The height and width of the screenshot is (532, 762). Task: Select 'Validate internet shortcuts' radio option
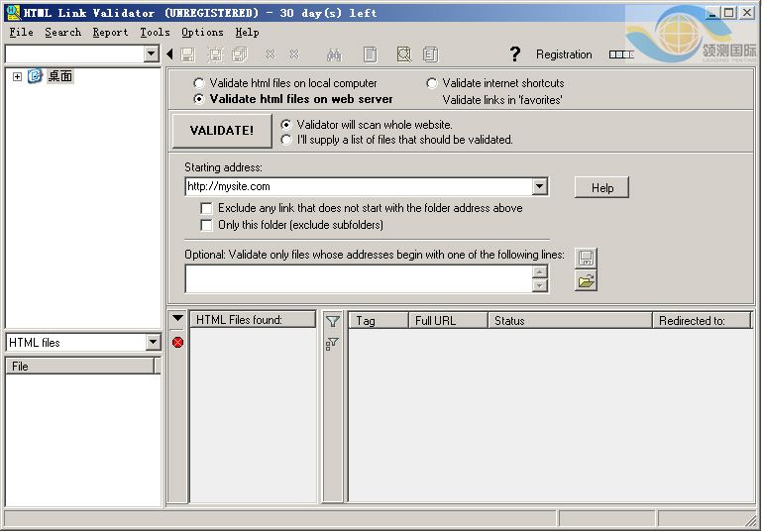432,83
